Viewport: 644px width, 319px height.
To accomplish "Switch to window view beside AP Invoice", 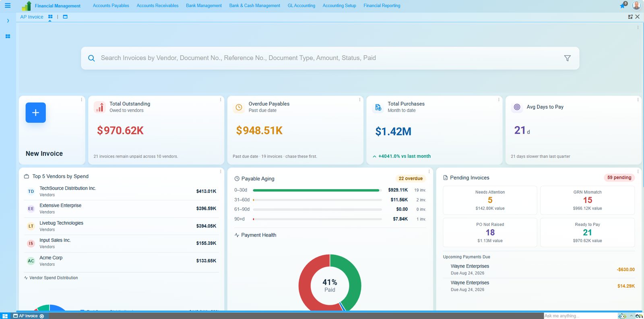I will [65, 17].
